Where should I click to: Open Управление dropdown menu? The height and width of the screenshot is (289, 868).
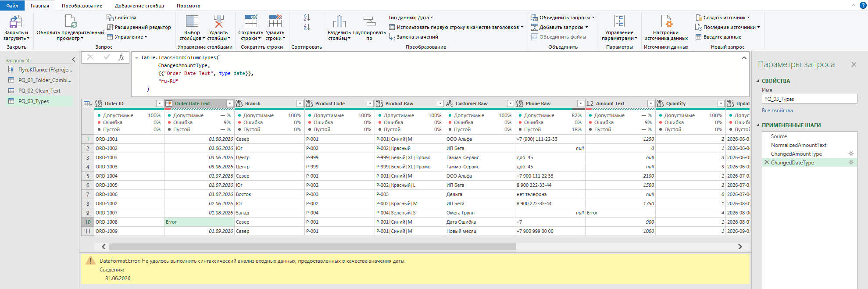[127, 37]
